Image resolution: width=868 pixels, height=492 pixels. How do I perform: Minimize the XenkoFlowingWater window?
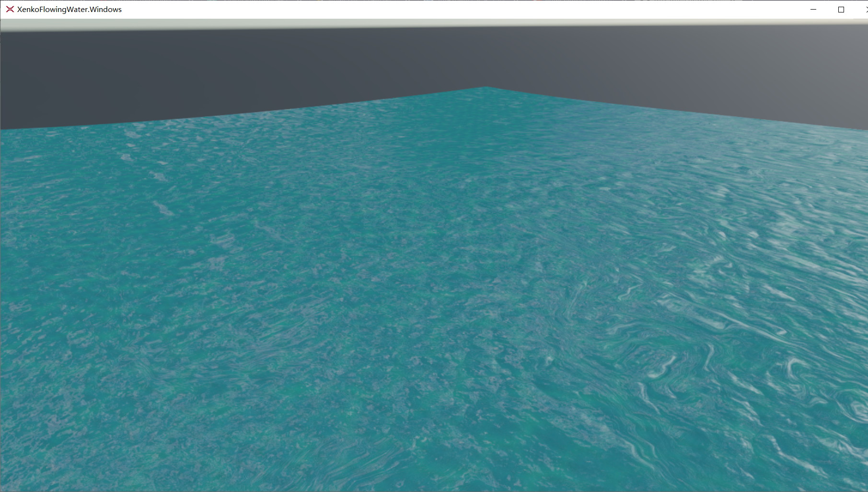(x=813, y=9)
